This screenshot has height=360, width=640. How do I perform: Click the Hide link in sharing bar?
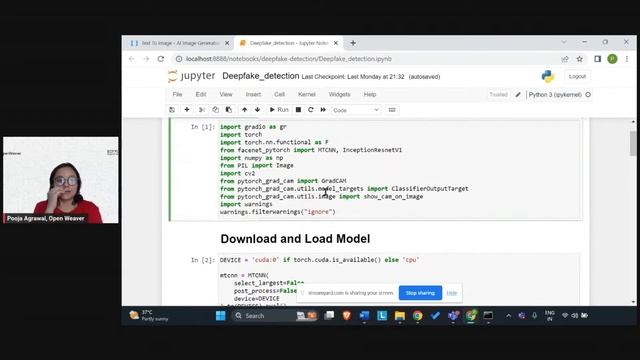tap(451, 293)
